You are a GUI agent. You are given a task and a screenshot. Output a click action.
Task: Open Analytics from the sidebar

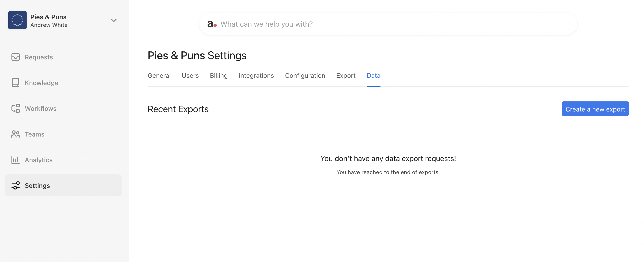(39, 160)
